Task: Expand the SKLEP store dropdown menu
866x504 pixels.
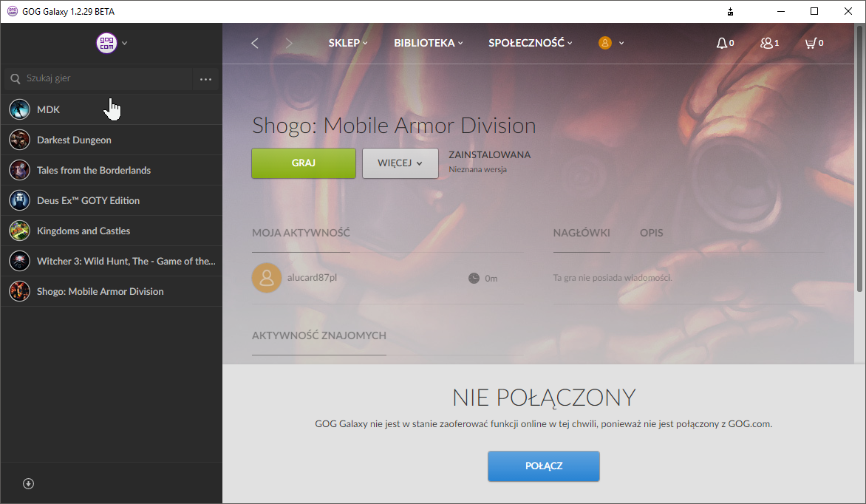Action: [x=348, y=43]
